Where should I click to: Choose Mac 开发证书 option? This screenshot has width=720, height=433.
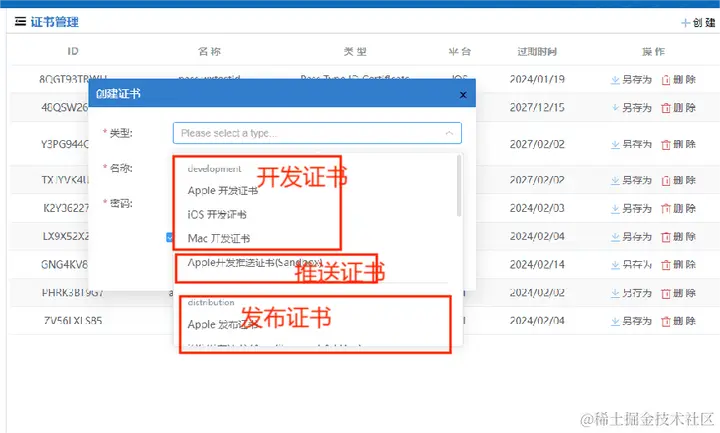219,238
